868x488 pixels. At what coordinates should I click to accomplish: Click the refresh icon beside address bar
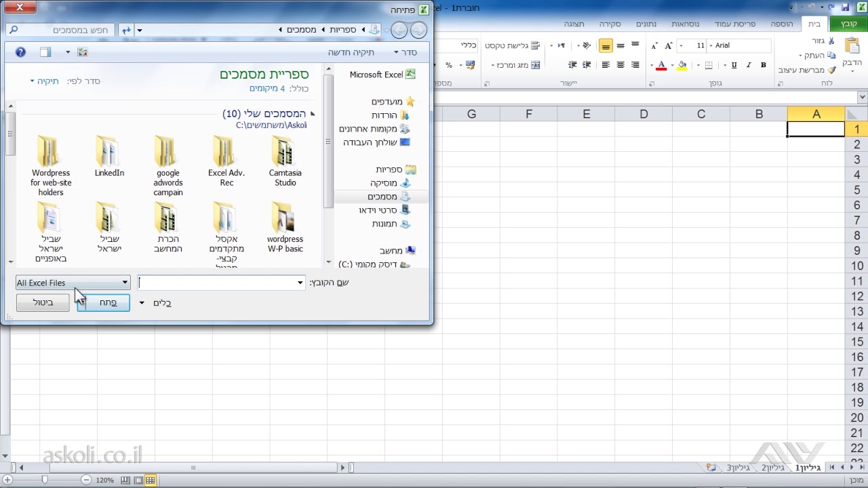[126, 30]
